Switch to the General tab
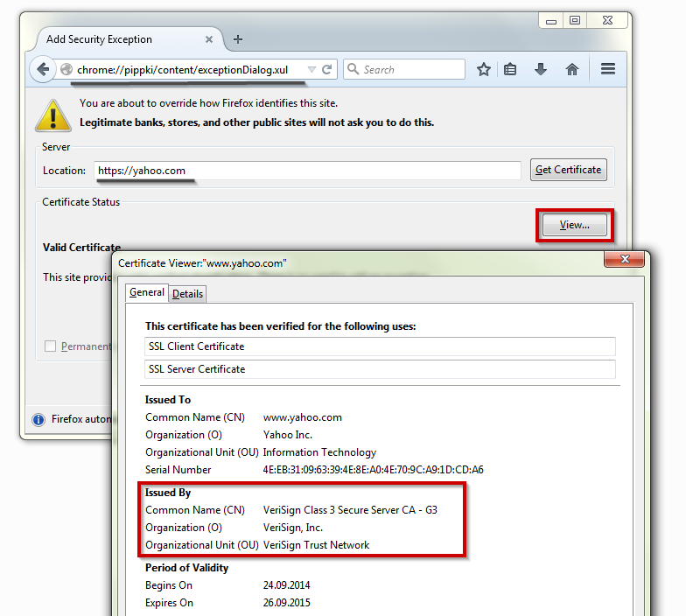Image resolution: width=686 pixels, height=616 pixels. (147, 292)
